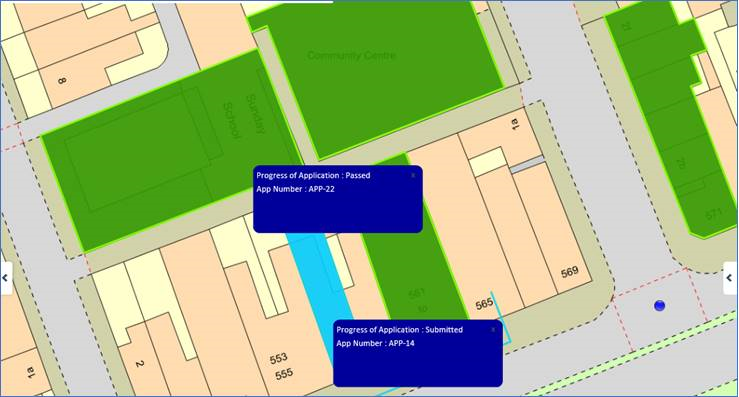The image size is (739, 397).
Task: Click the green parcel labeled 561
Action: pyautogui.click(x=415, y=264)
